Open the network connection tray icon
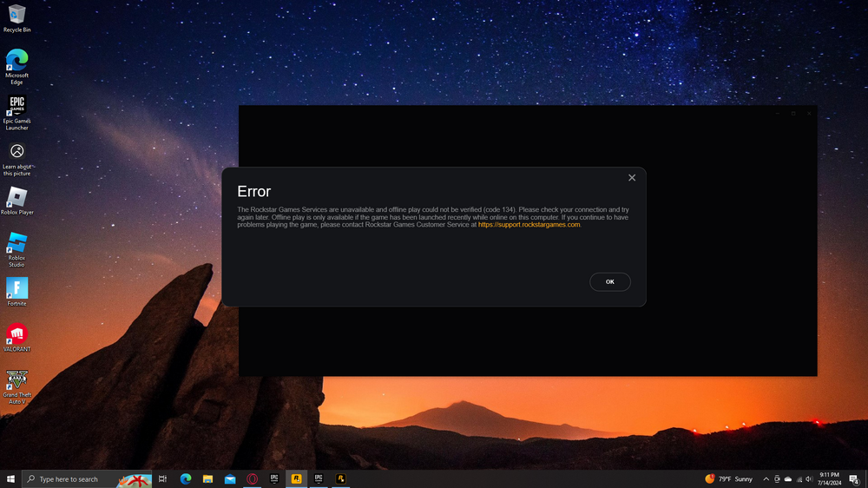 click(799, 479)
